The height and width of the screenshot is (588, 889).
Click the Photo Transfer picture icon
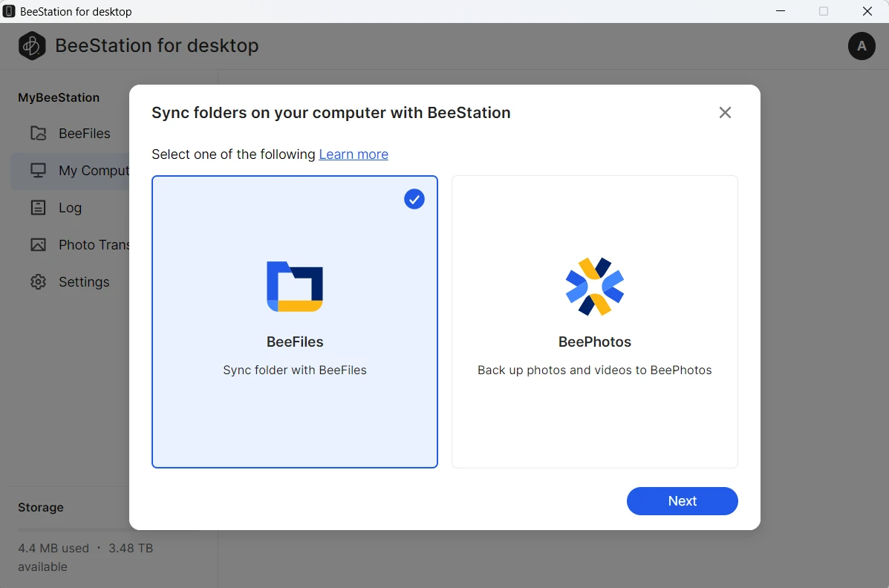(38, 245)
